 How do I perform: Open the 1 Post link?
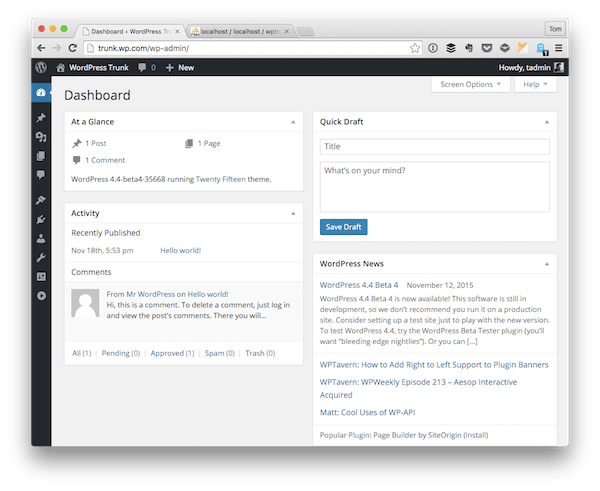click(96, 144)
